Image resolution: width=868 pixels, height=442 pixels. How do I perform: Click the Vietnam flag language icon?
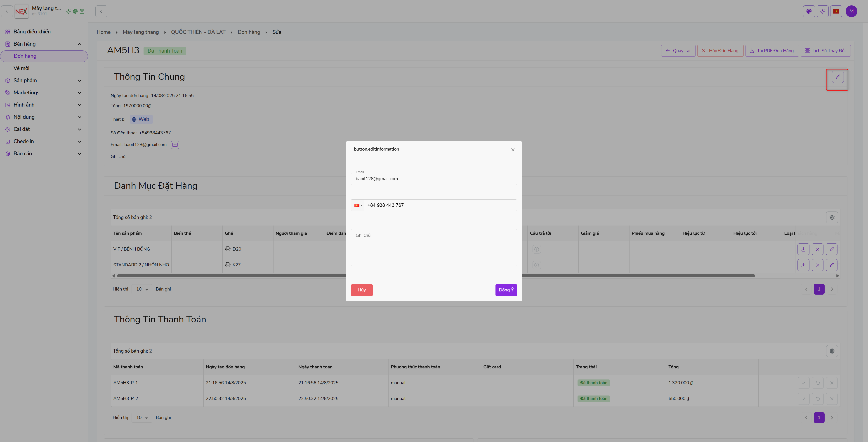(x=836, y=11)
